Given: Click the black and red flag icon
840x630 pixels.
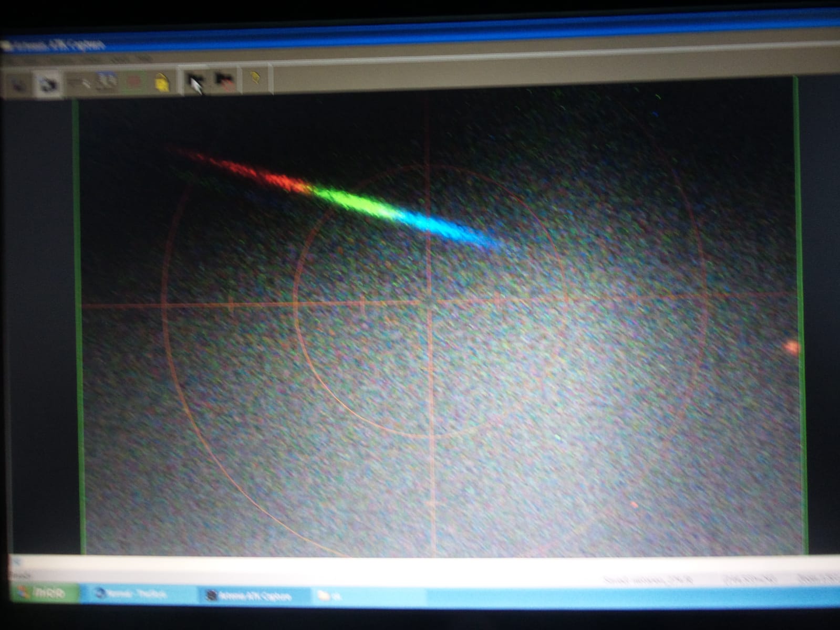Looking at the screenshot, I should [224, 80].
